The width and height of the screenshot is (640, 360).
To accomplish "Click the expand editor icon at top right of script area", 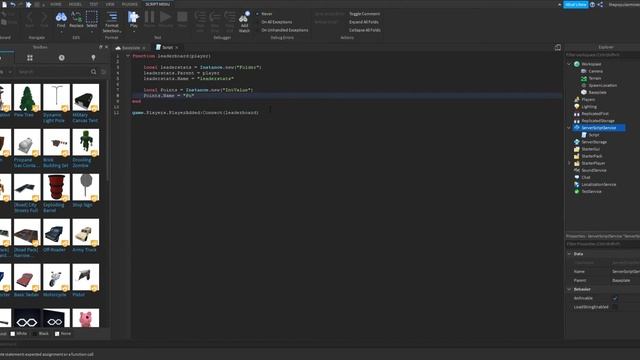I will pyautogui.click(x=558, y=47).
